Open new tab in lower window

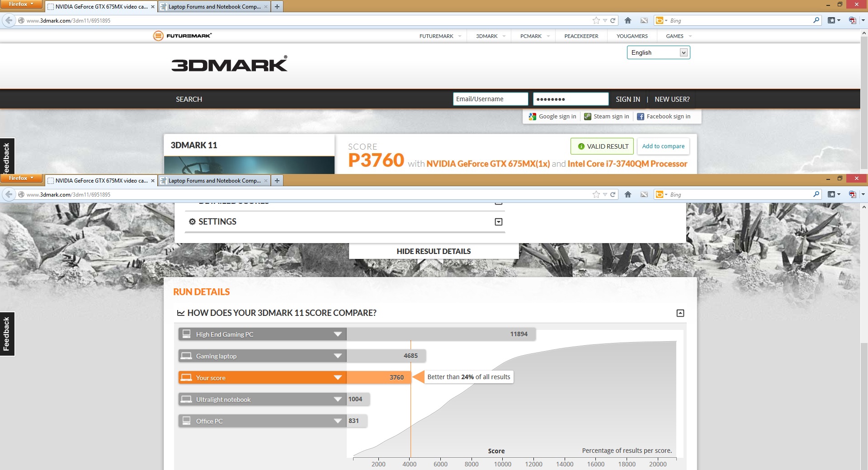[277, 181]
